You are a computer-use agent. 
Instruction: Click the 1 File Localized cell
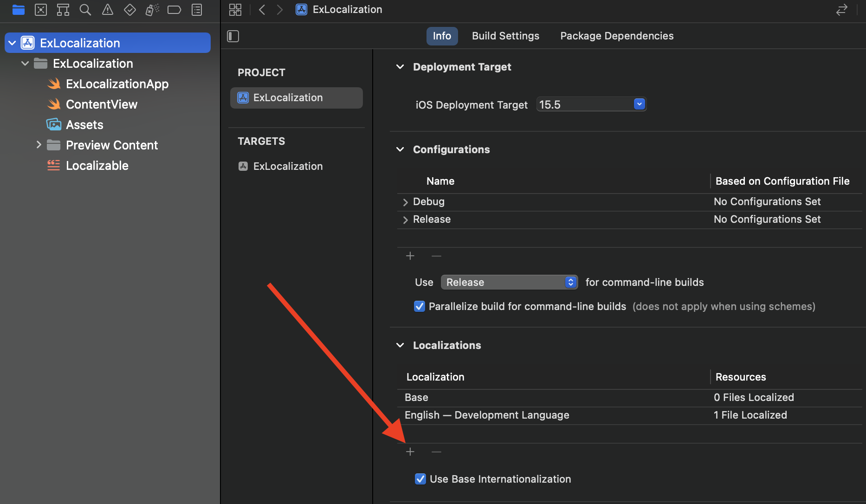coord(750,415)
